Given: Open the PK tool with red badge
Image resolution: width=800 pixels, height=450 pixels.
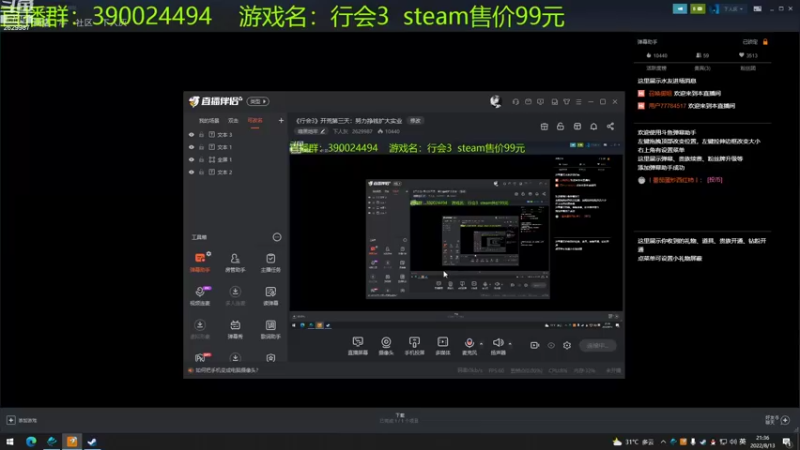Looking at the screenshot, I should click(200, 357).
